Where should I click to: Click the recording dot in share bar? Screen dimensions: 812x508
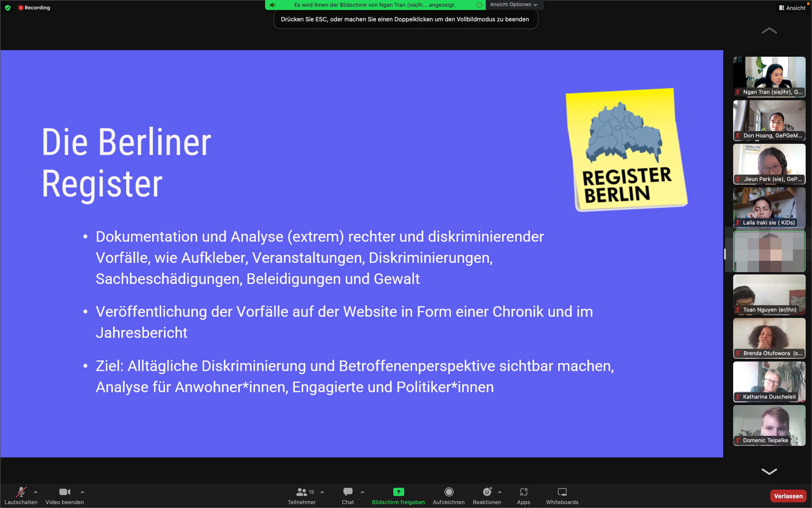click(x=479, y=5)
